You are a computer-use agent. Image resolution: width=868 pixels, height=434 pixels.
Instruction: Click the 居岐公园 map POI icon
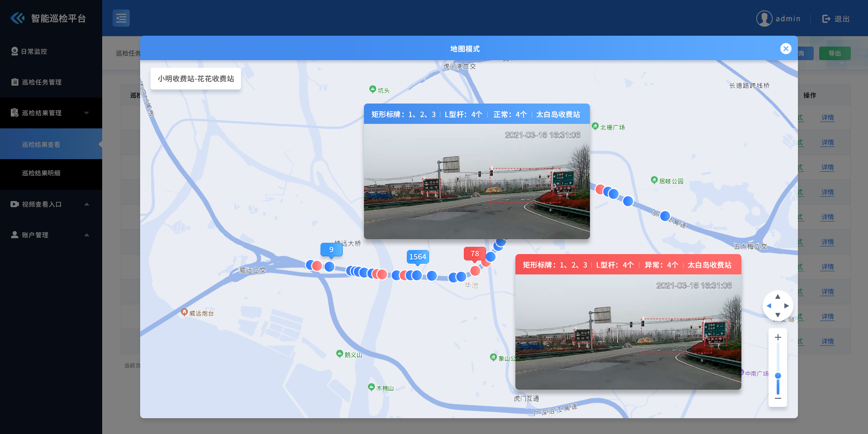[654, 180]
